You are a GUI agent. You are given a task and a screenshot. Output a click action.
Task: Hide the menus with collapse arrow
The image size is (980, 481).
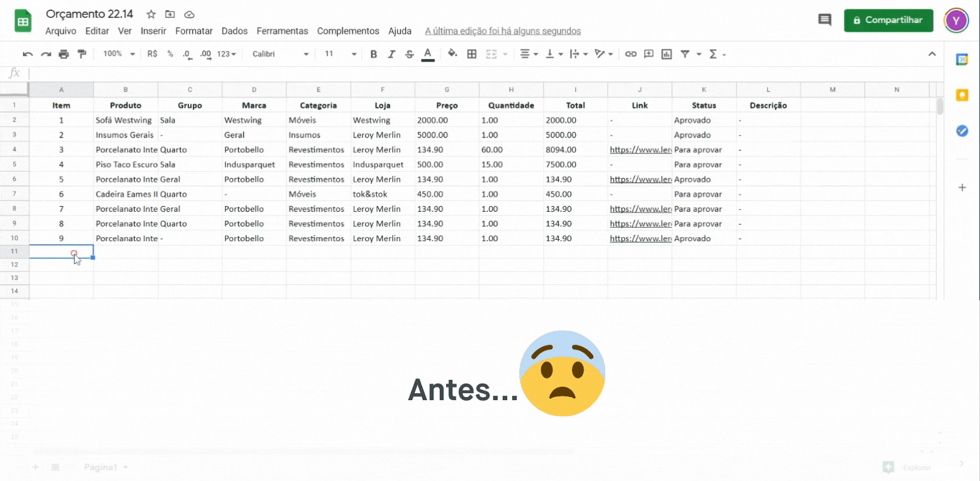point(932,54)
